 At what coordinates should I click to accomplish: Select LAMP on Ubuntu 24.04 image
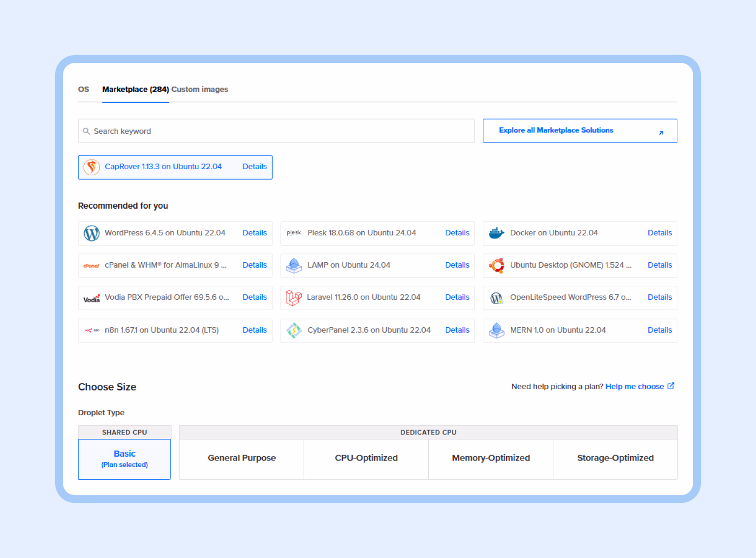[378, 266]
